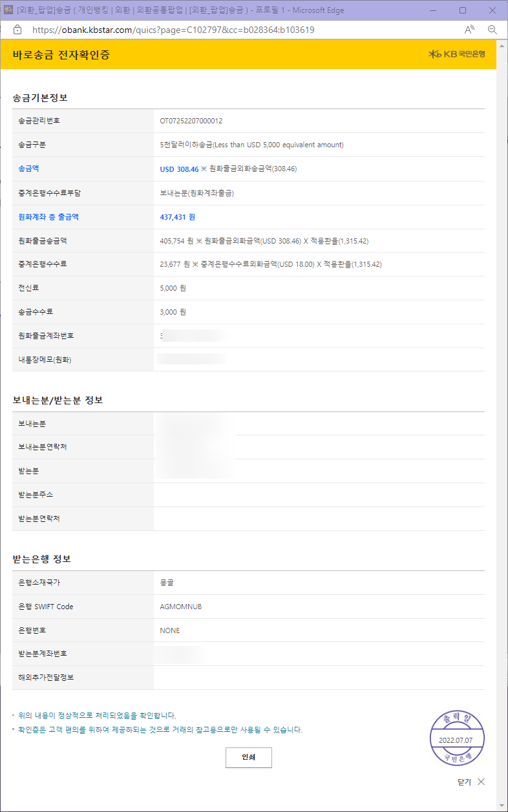Click the KB국민은행 logo

[x=457, y=54]
